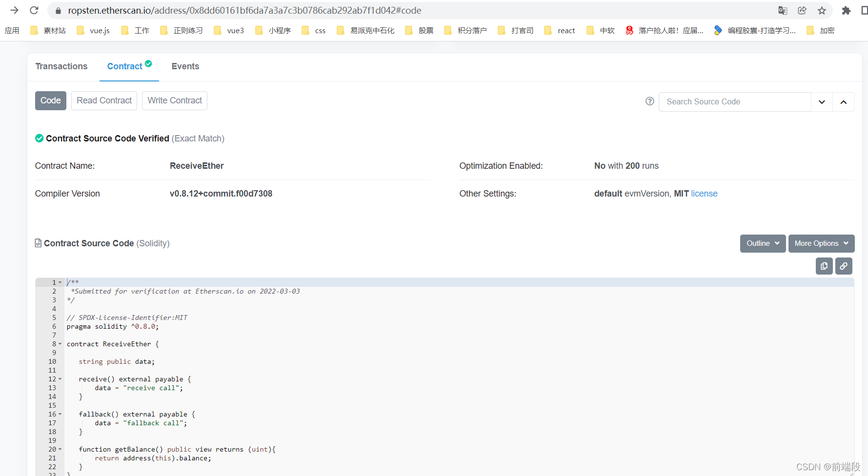
Task: Click compiler version v0.8.12+commit.f00d7308
Action: coord(221,194)
